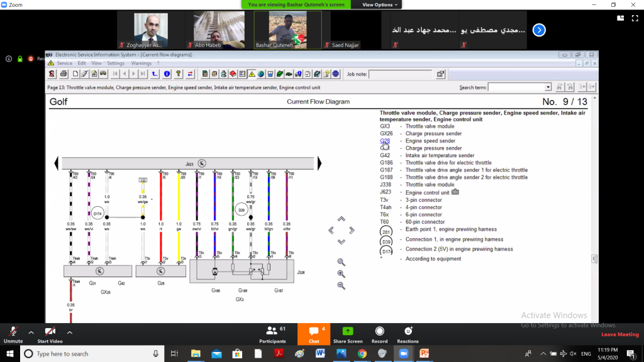This screenshot has width=644, height=362.
Task: Click the camera icon next to Engine control unit
Action: [455, 192]
